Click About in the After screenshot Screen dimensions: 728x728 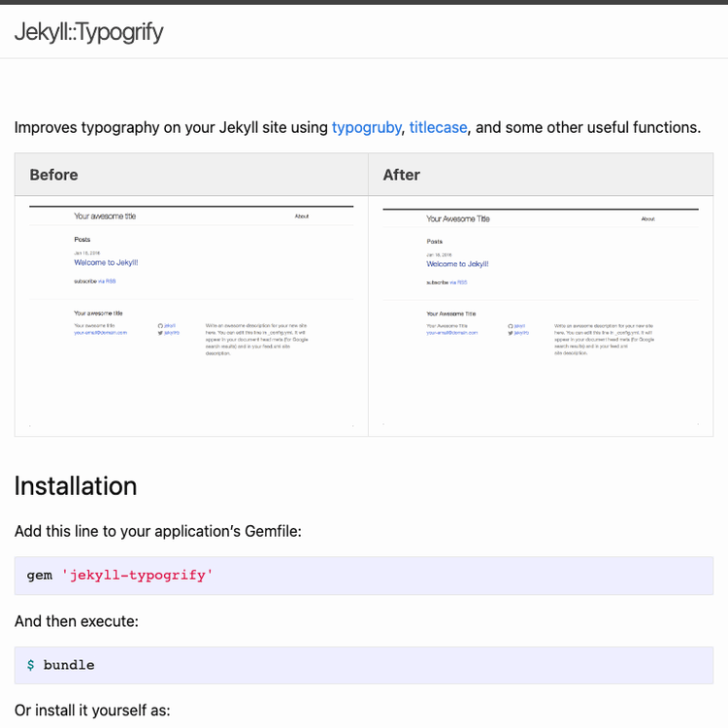pyautogui.click(x=647, y=219)
